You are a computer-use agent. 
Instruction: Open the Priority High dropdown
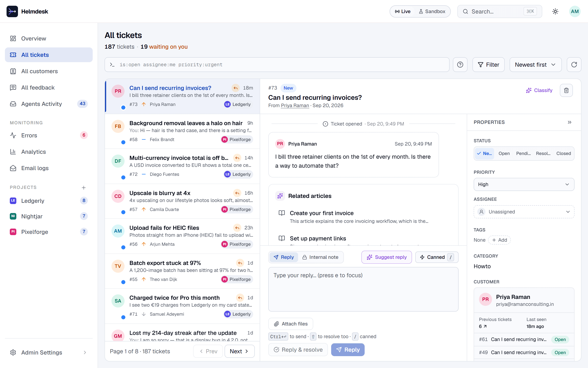[524, 184]
